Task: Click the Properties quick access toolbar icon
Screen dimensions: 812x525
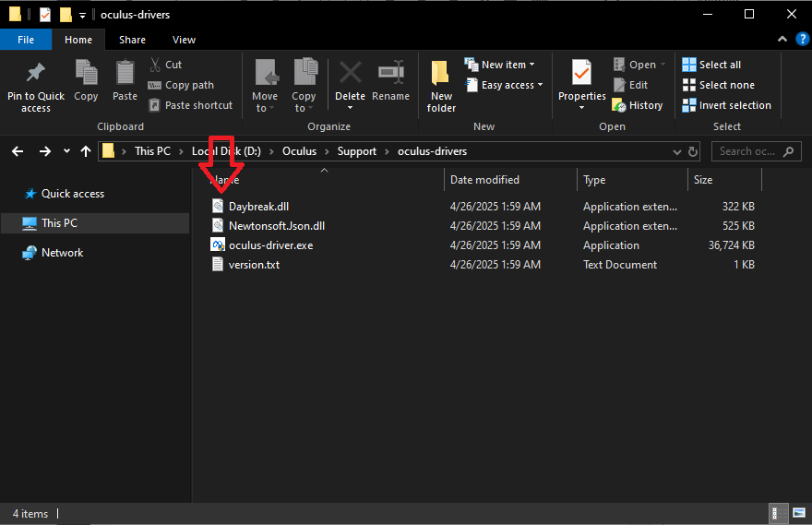Action: pos(45,15)
